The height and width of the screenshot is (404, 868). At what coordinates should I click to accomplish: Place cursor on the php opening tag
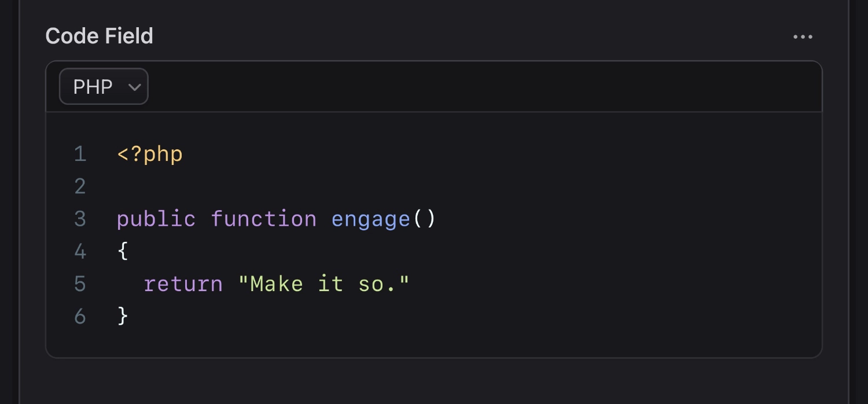coord(149,153)
